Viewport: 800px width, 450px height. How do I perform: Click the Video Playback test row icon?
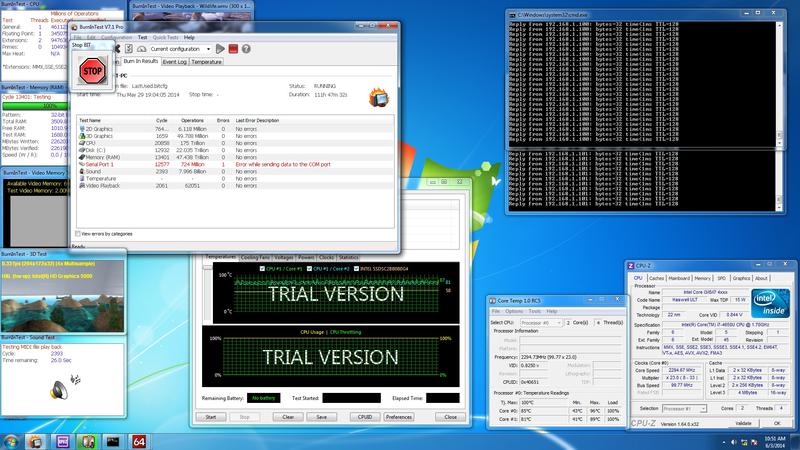click(82, 186)
